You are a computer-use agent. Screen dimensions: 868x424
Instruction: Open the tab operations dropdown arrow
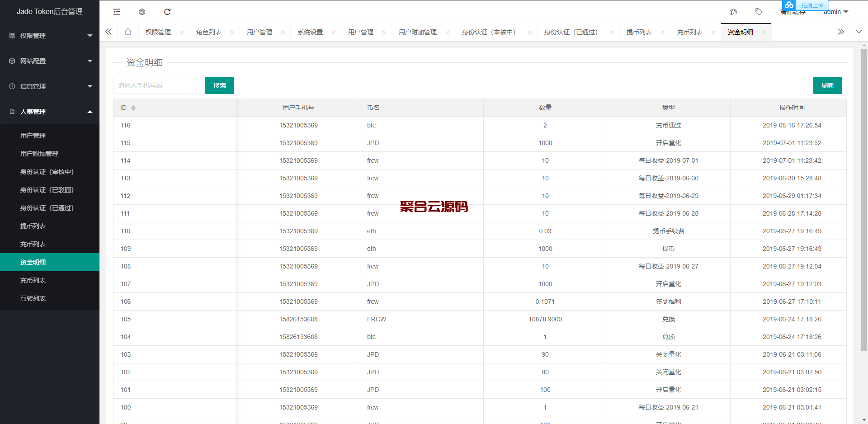[859, 32]
